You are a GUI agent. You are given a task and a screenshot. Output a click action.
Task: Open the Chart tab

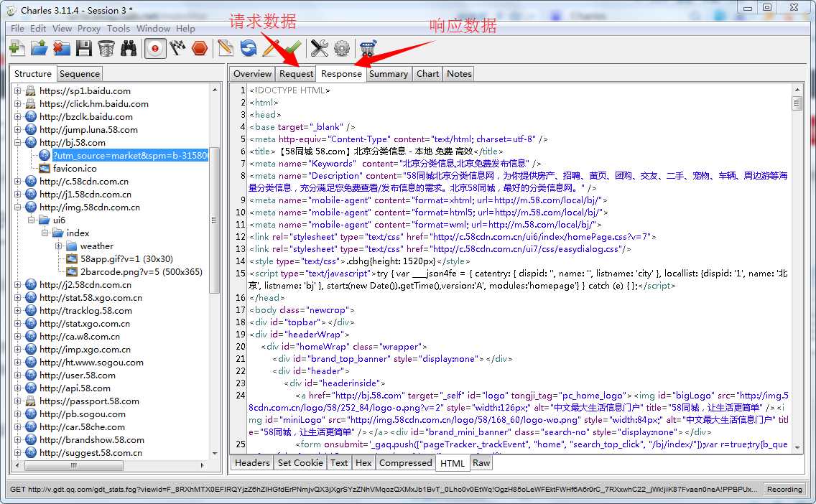pos(428,74)
